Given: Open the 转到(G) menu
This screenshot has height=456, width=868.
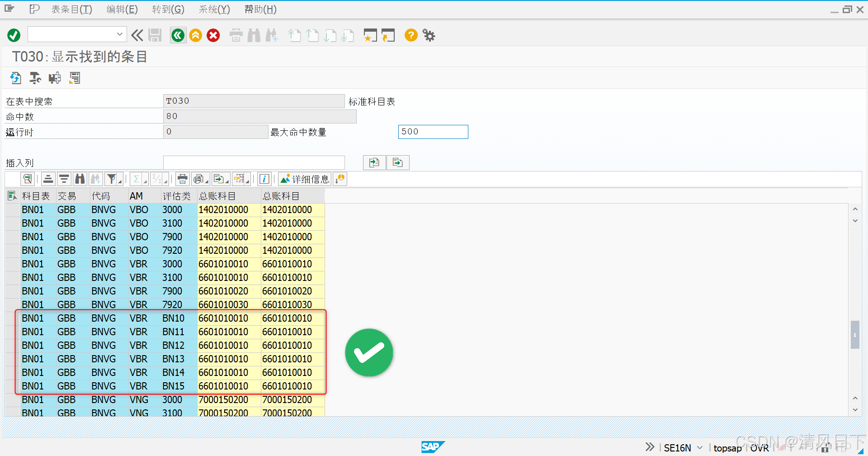Looking at the screenshot, I should click(168, 9).
